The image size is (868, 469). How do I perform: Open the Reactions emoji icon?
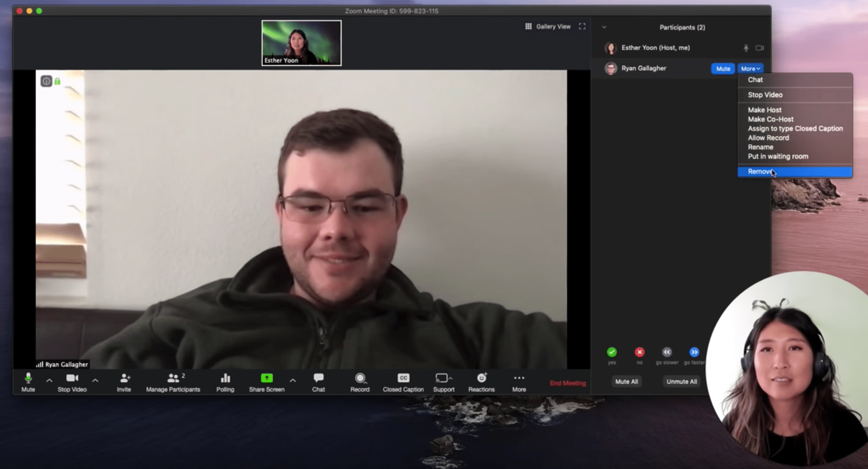coord(481,378)
